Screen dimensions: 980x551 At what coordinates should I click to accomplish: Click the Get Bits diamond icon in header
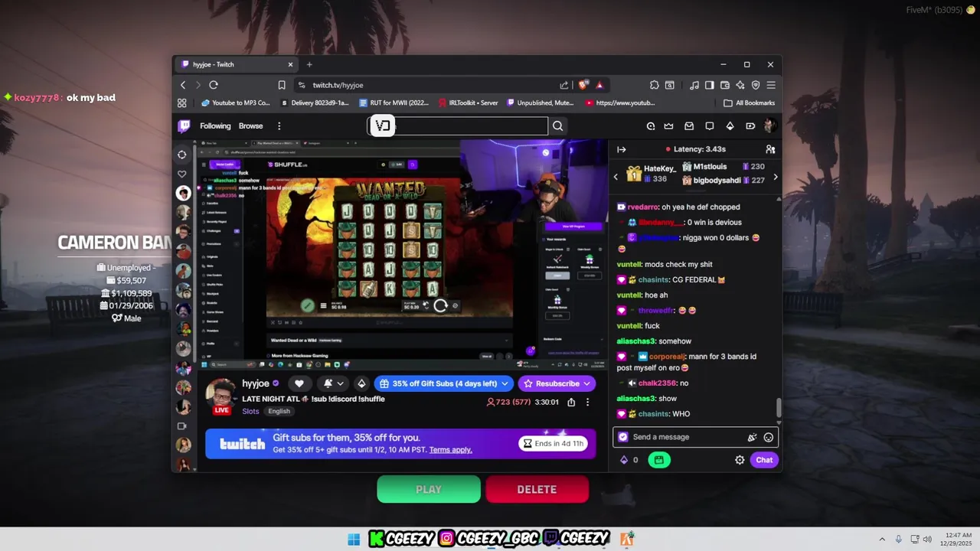[x=730, y=126]
